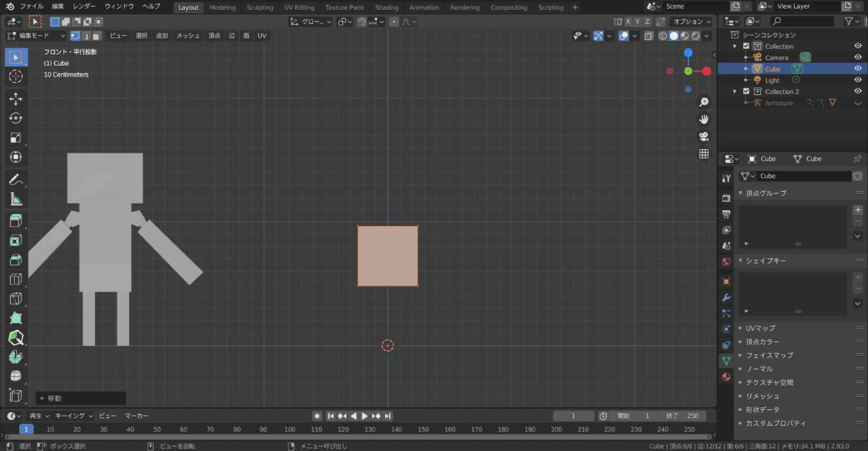
Task: Click the zoom magnifier icon in viewport
Action: click(x=703, y=103)
